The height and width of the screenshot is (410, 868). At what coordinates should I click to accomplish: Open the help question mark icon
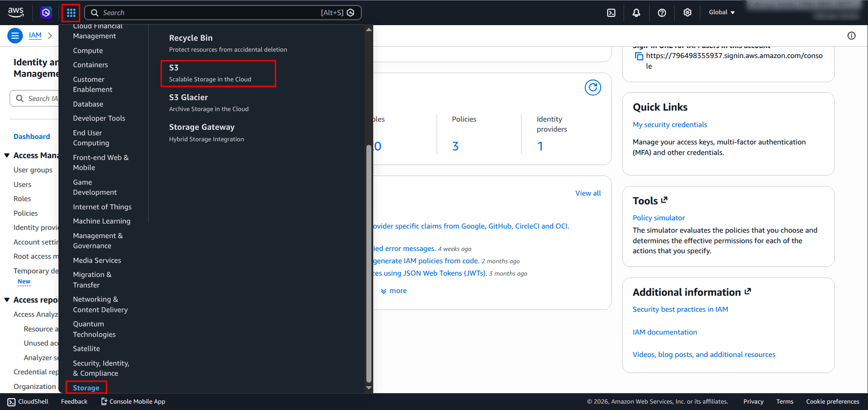coord(662,13)
